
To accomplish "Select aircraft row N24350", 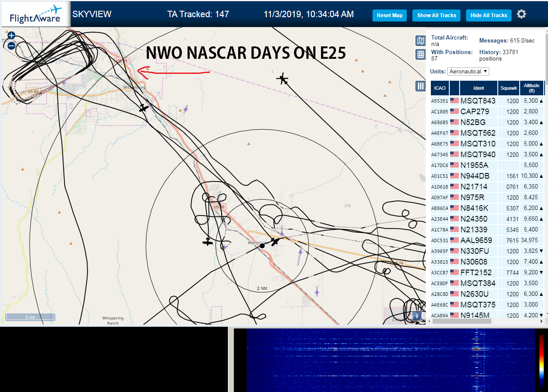I will tap(487, 219).
